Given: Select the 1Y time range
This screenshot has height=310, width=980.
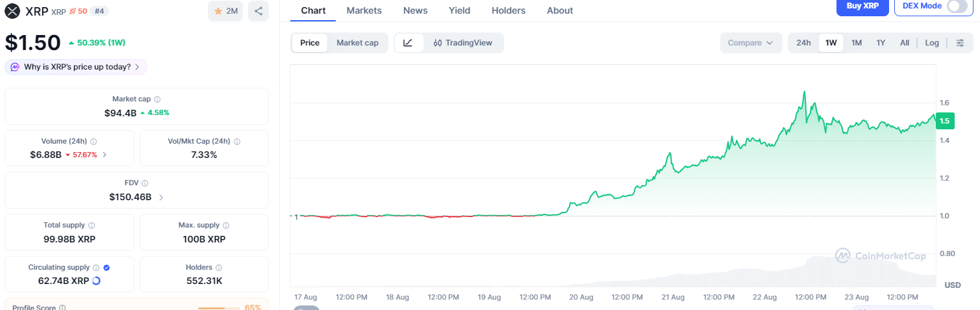Looking at the screenshot, I should point(881,43).
